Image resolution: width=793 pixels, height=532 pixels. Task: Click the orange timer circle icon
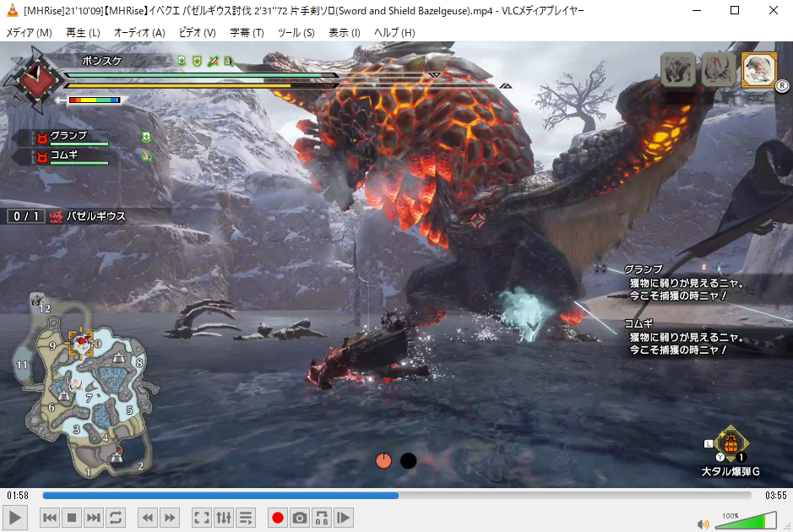(x=384, y=461)
